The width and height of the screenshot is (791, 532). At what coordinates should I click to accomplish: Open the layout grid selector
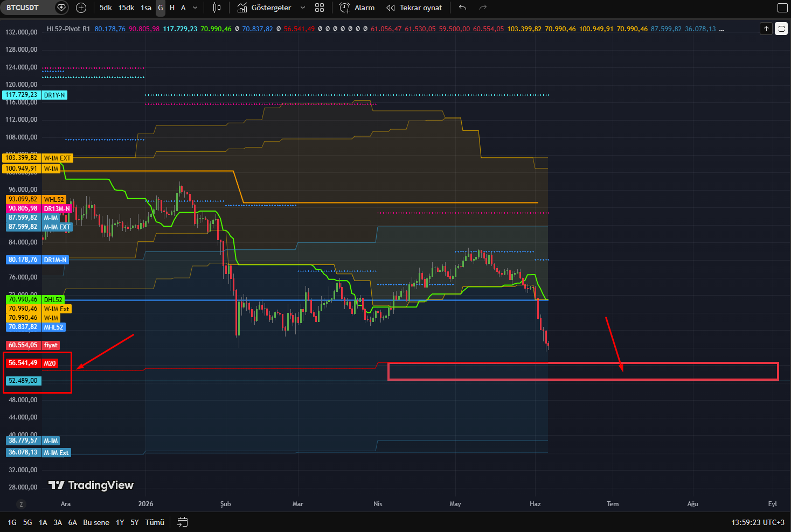[320, 8]
